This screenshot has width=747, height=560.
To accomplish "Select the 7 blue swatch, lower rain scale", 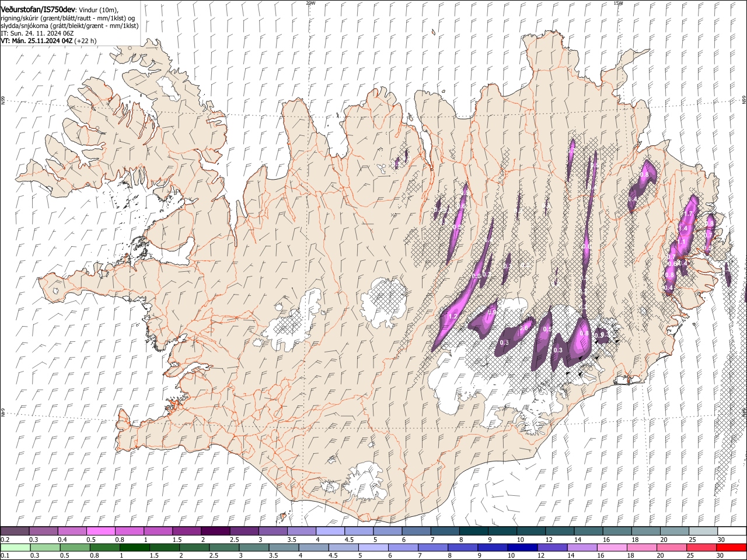I will coord(433,547).
